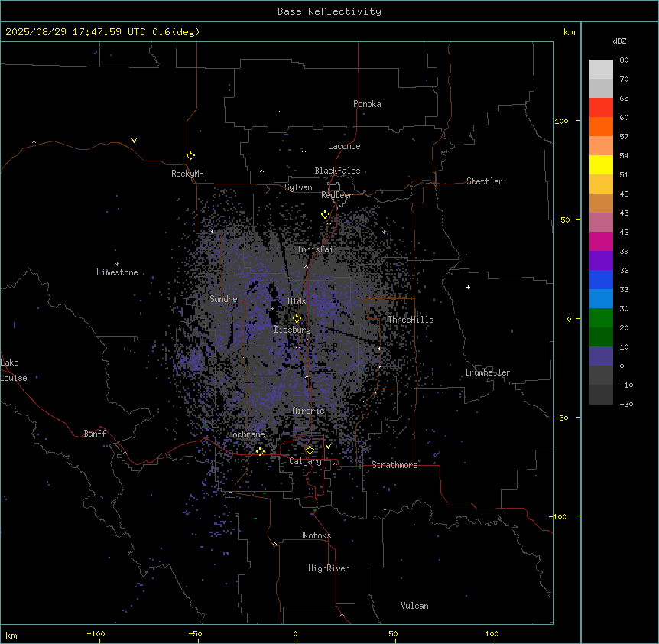
Task: Click the Lake Louise label
Action: 12,370
